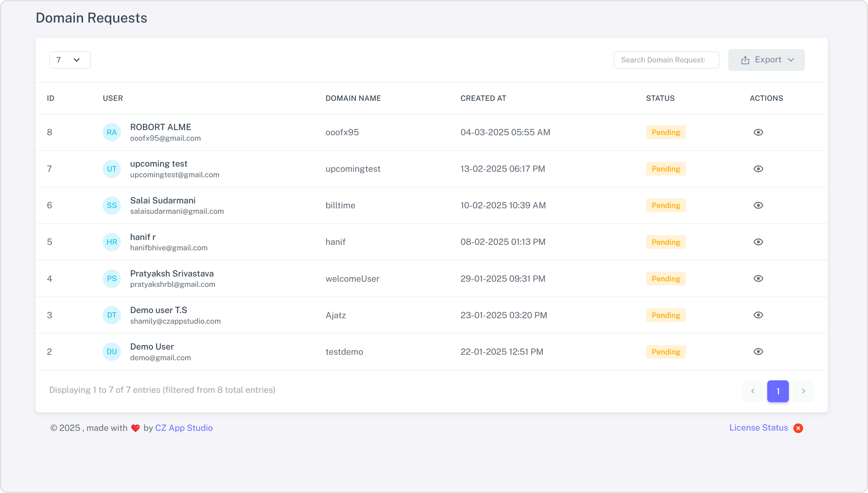The height and width of the screenshot is (493, 868).
Task: Go to next page arrow
Action: [x=803, y=391]
